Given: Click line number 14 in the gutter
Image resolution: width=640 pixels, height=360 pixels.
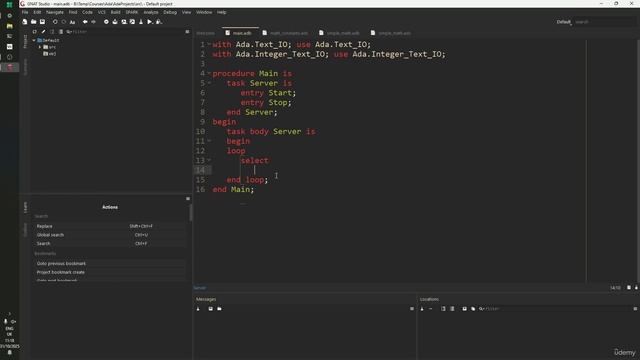Looking at the screenshot, I should coord(200,170).
